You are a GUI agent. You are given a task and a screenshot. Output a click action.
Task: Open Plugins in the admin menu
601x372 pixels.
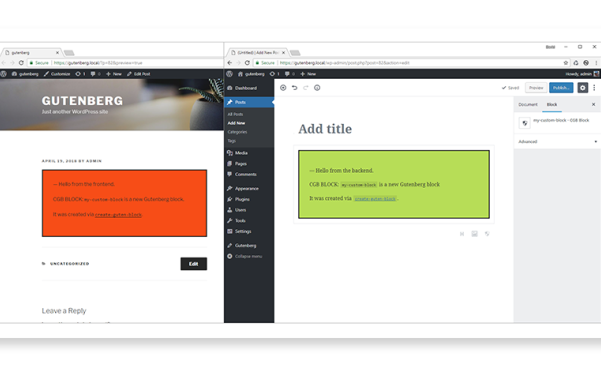pyautogui.click(x=249, y=199)
